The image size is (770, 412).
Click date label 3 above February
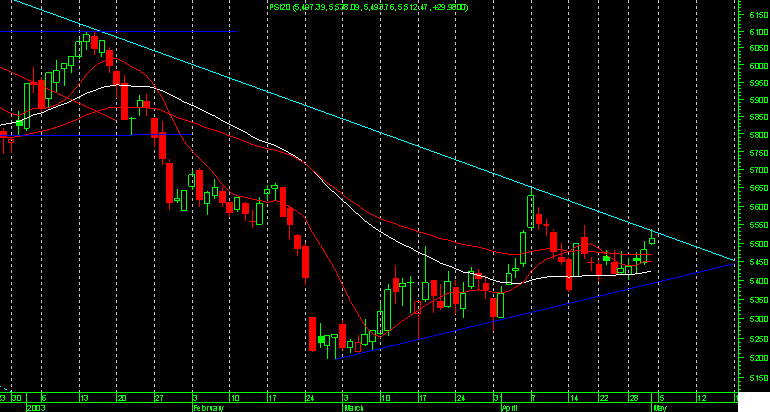[x=195, y=398]
